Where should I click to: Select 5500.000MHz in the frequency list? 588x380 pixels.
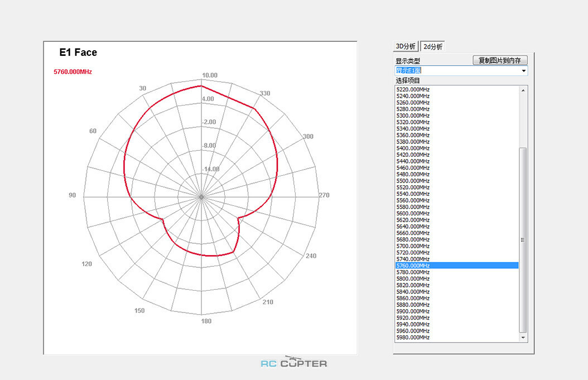[457, 181]
